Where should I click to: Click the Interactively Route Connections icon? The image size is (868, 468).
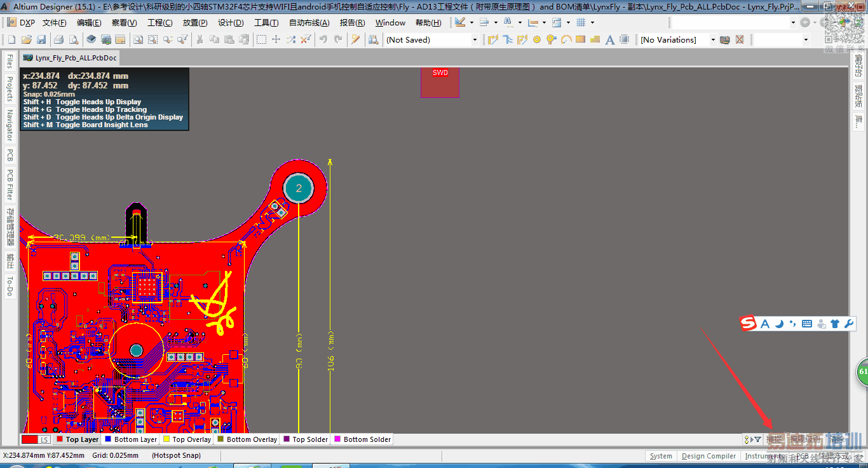point(493,39)
